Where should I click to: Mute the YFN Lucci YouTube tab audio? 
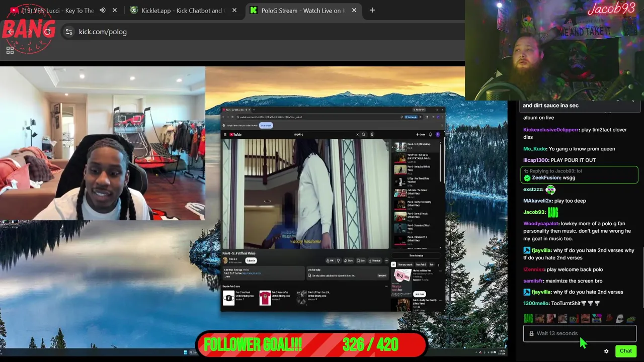(x=103, y=10)
